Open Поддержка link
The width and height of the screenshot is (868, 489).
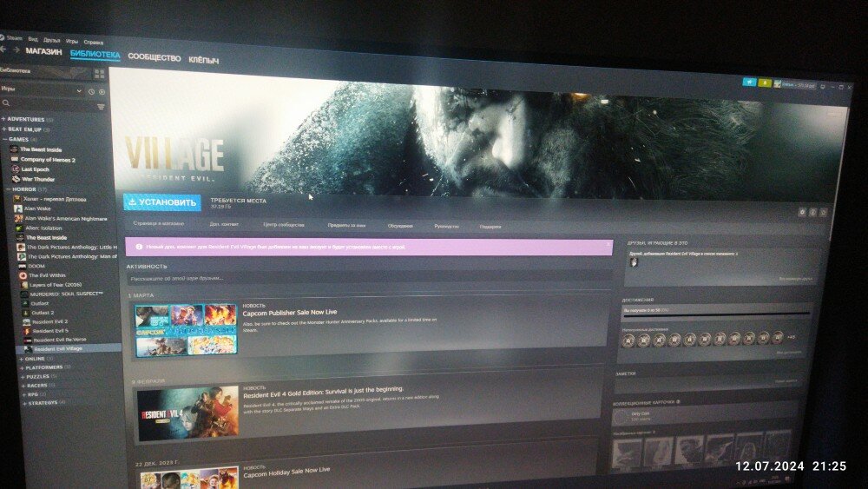(490, 227)
